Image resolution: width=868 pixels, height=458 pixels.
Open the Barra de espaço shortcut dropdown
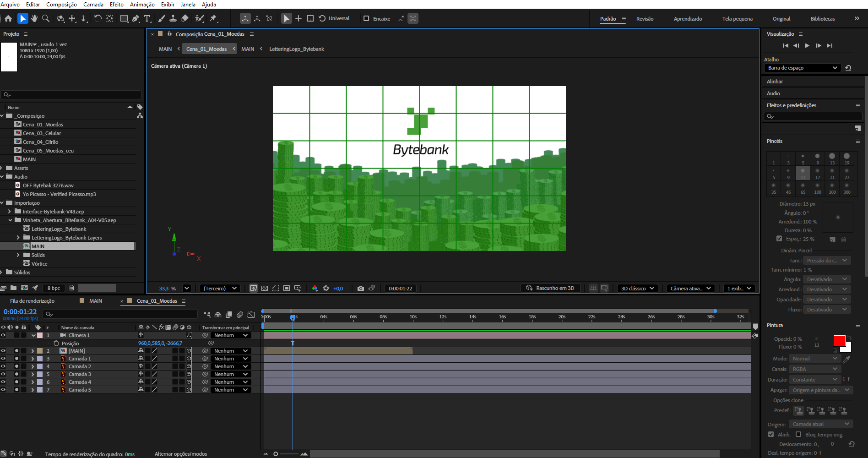click(803, 68)
